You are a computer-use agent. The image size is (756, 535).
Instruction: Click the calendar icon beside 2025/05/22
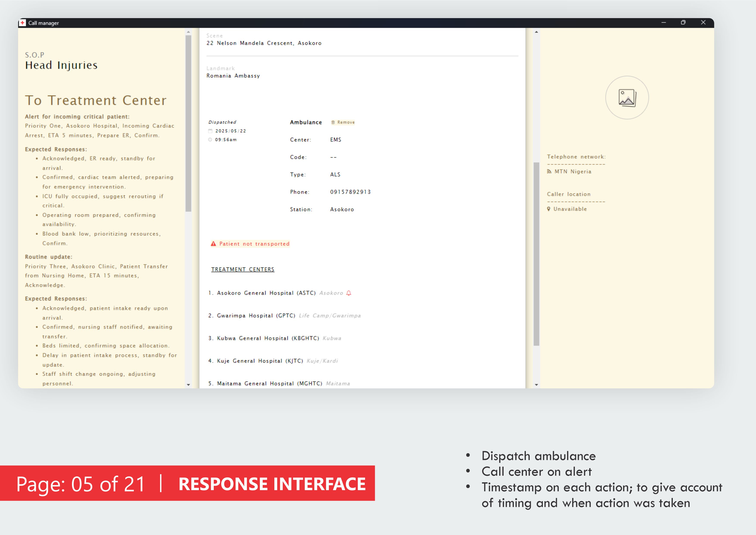point(210,131)
